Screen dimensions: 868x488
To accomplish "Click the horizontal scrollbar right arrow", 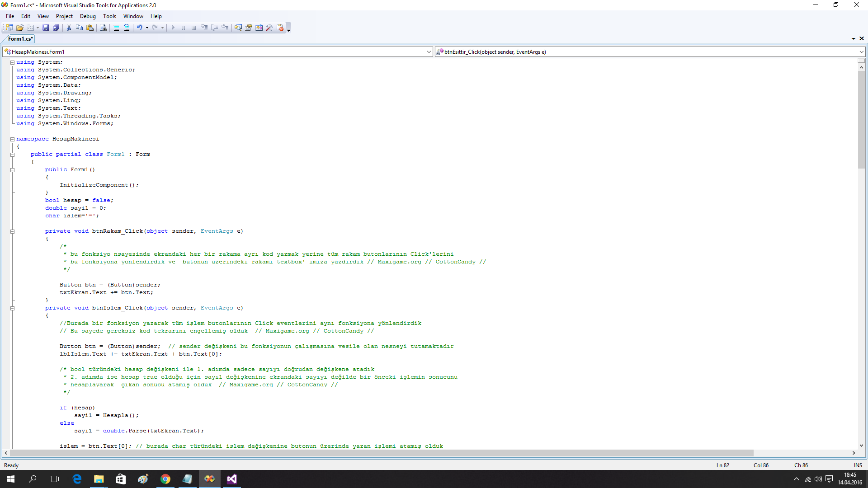I will (854, 453).
